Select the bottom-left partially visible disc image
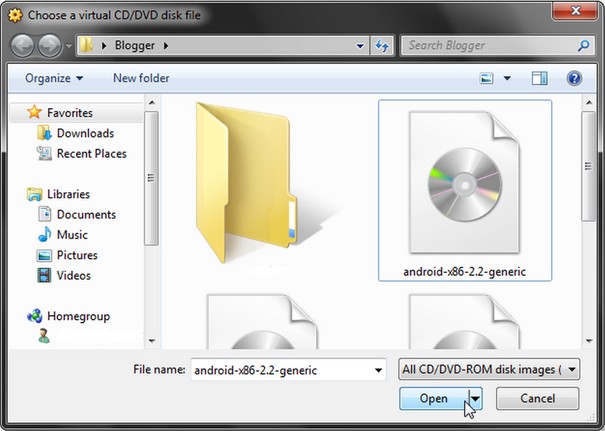 [263, 322]
